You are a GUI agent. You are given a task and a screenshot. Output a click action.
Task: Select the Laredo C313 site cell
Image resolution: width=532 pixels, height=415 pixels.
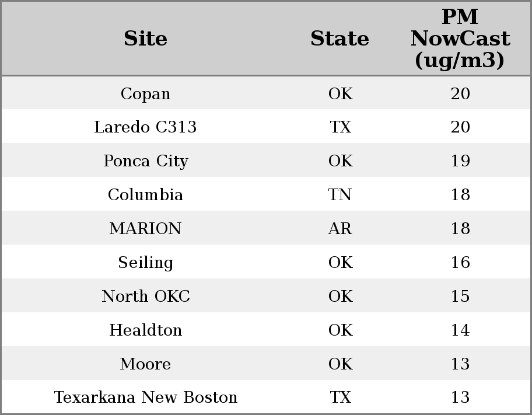point(145,127)
